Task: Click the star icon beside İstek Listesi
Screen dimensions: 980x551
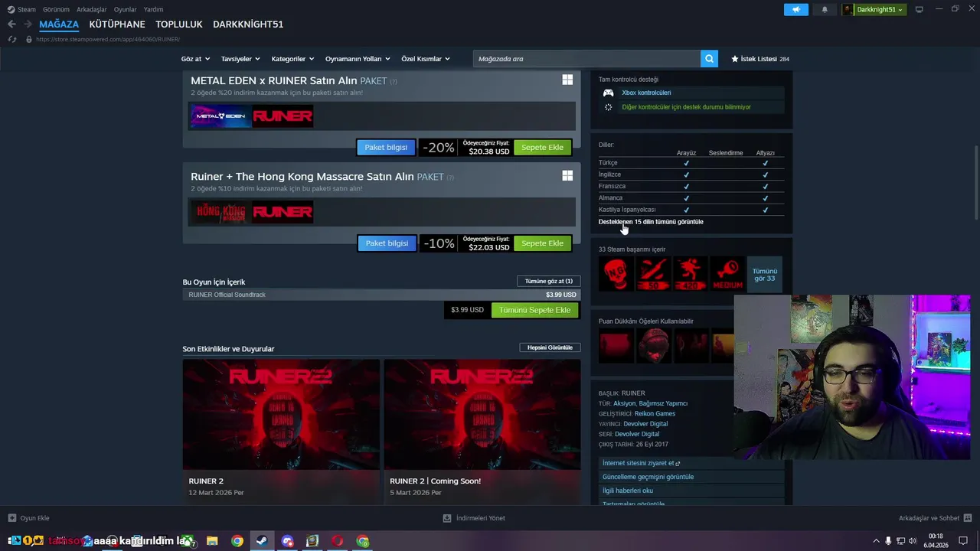Action: coord(735,59)
